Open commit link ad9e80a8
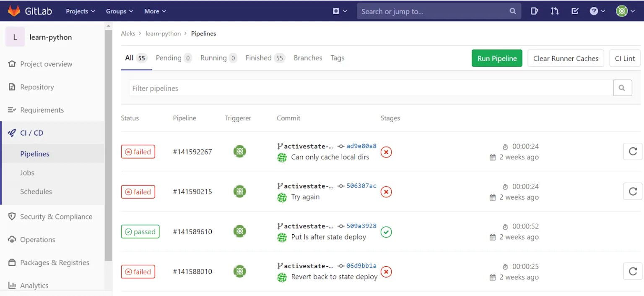Viewport: 644px width, 296px height. pyautogui.click(x=361, y=146)
